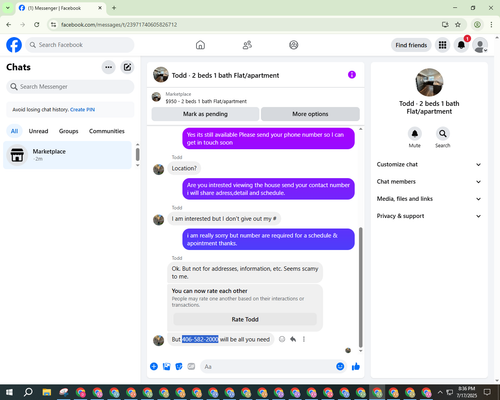Mute the conversation bell icon

click(x=415, y=134)
